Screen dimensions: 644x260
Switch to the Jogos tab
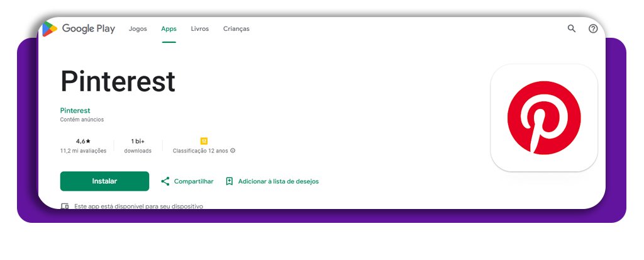(x=138, y=29)
